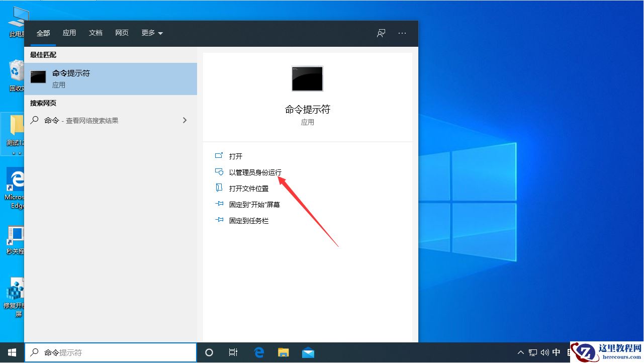Expand 命令 web search results with the arrow
Screen dimensions: 644x363
tap(185, 120)
